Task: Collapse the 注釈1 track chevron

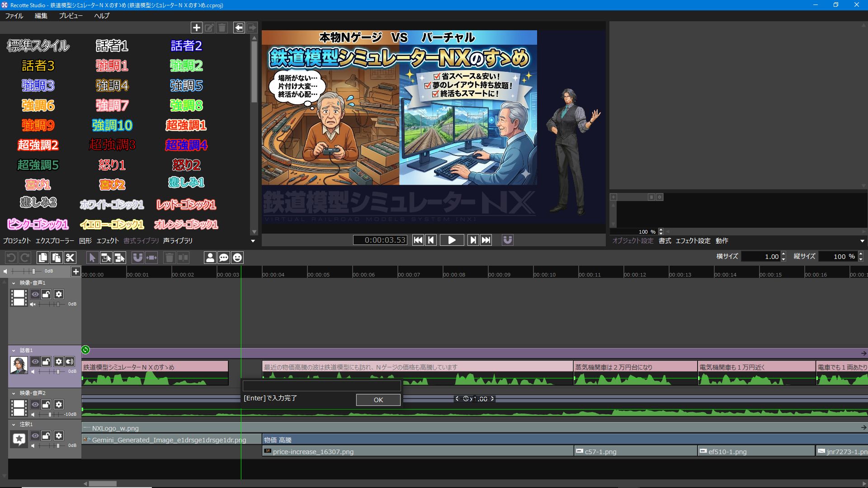Action: [14, 424]
